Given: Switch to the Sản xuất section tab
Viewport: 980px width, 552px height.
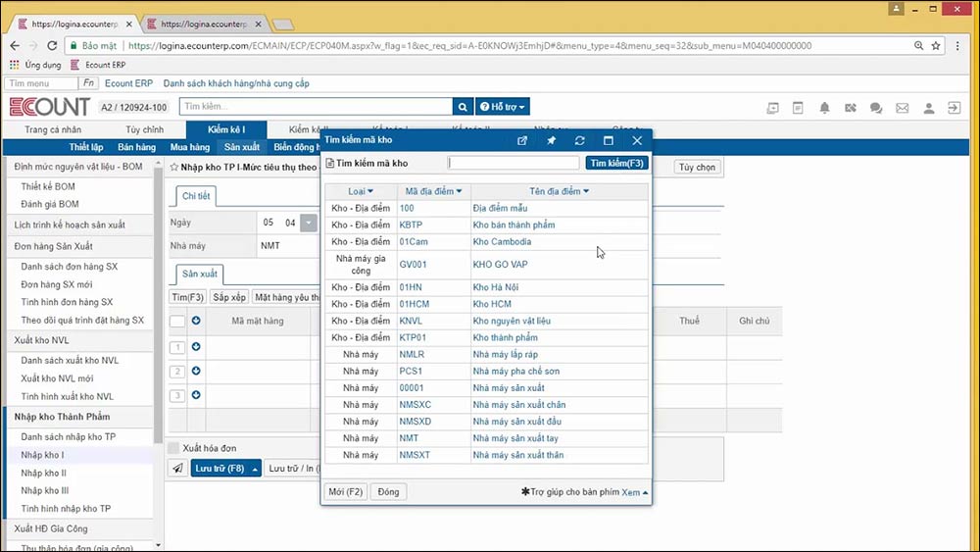Looking at the screenshot, I should (200, 274).
